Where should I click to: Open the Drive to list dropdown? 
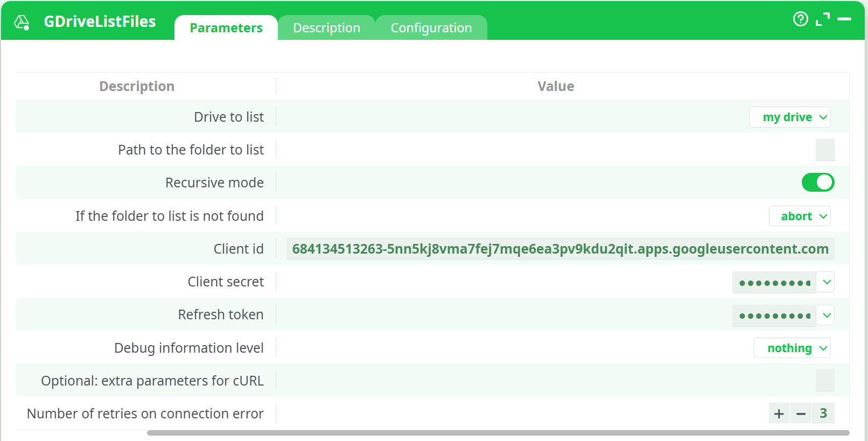(789, 117)
